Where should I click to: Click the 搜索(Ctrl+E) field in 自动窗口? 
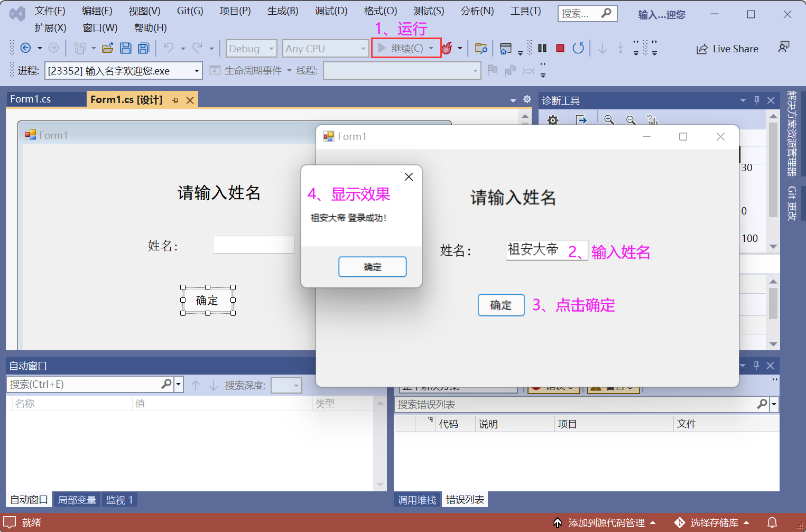(x=85, y=385)
